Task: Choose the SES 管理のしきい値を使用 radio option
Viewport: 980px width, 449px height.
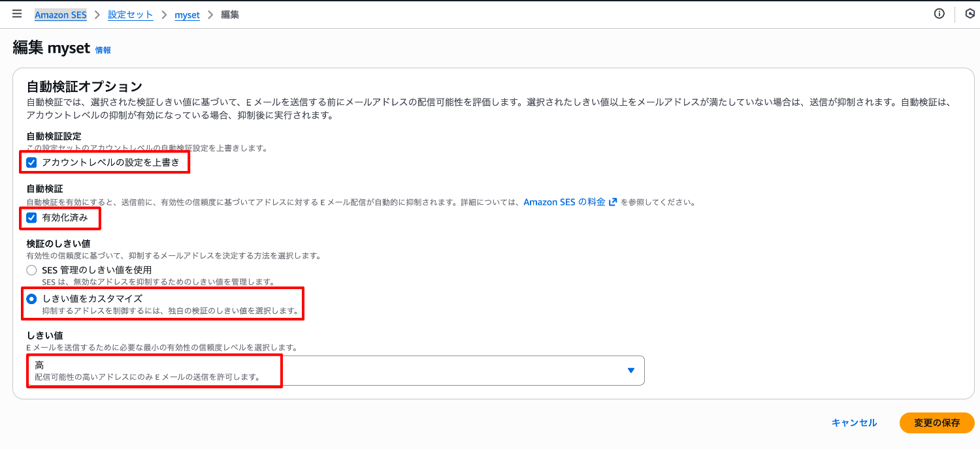Action: 31,270
